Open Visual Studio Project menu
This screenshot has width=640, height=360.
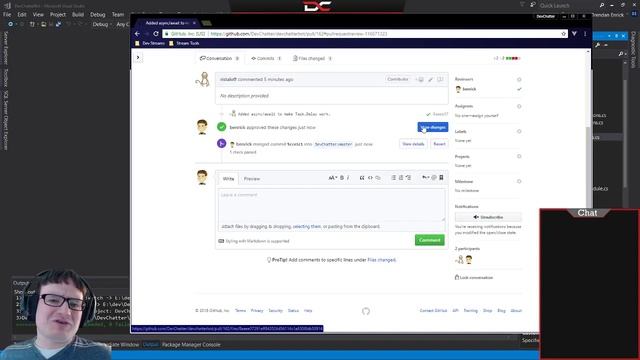tap(58, 15)
